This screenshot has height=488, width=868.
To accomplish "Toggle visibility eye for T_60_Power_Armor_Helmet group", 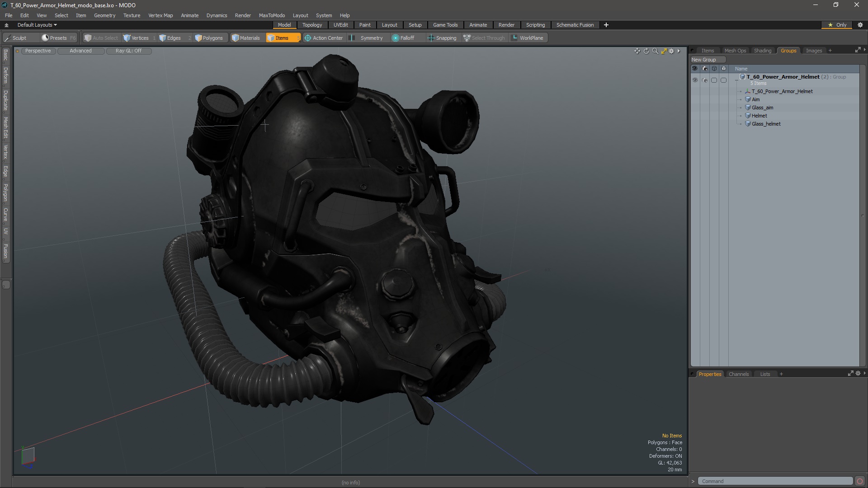I will 695,80.
